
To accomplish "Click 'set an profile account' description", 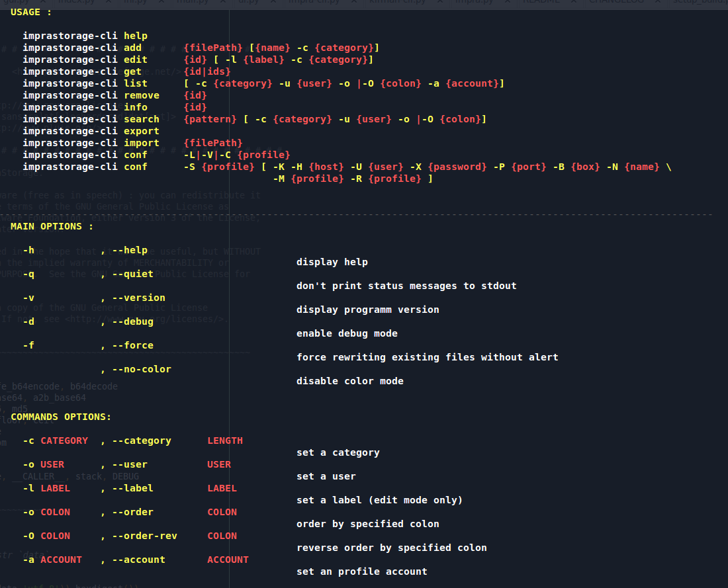I will click(361, 571).
